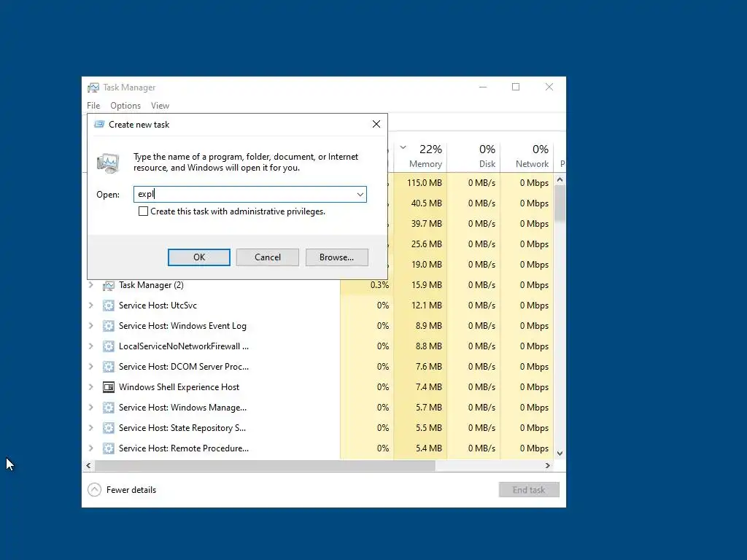Expand the Task Manager (2) process row

(x=91, y=285)
